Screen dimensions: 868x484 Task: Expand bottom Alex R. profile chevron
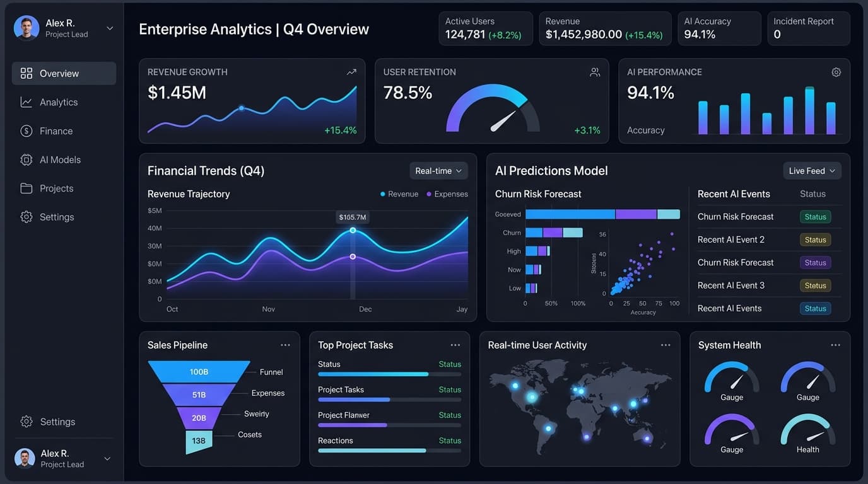tap(107, 459)
